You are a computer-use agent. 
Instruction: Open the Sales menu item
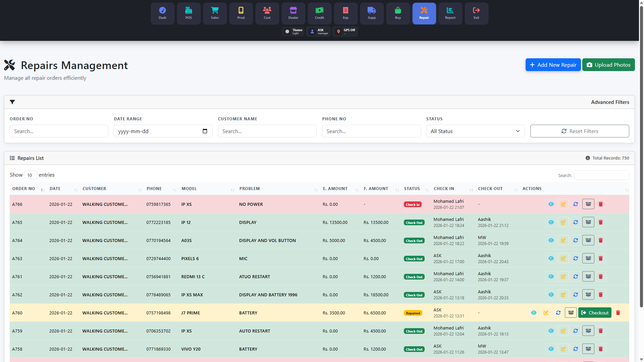(x=215, y=13)
